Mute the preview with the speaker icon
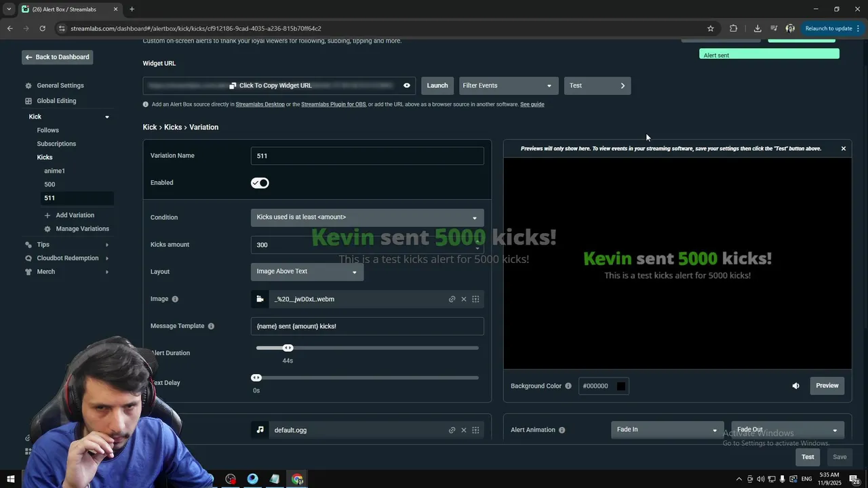The height and width of the screenshot is (488, 868). (795, 386)
